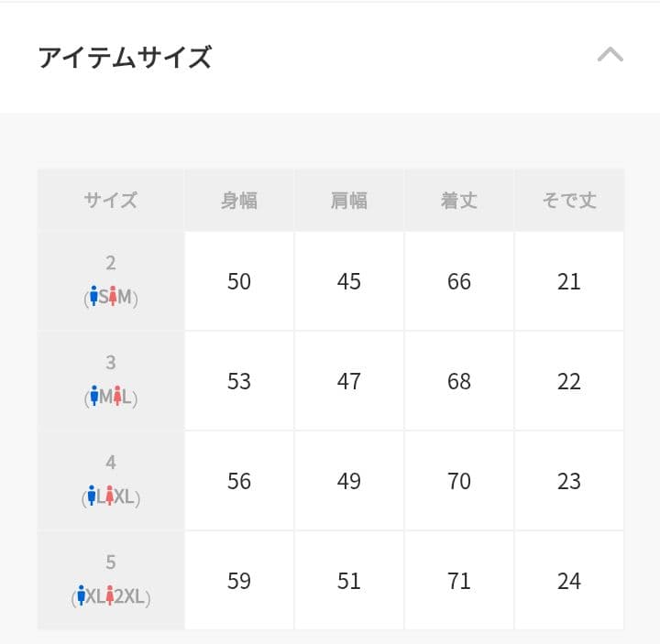
Task: Click the 肩幅 value 47 for size 3
Action: tap(349, 381)
